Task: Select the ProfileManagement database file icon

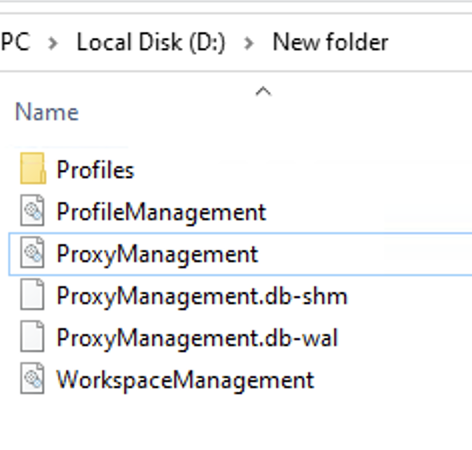Action: click(x=32, y=210)
